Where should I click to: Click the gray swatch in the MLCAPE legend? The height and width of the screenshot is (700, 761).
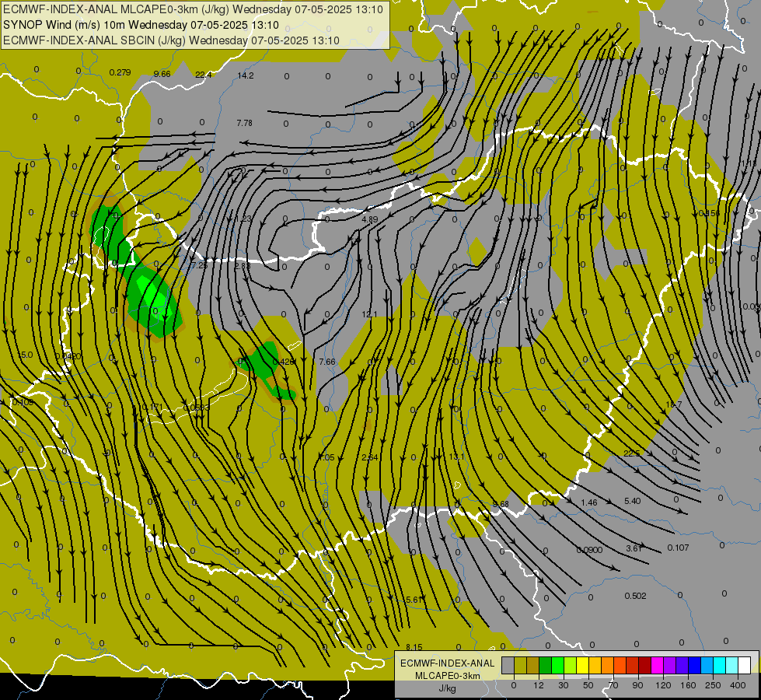(x=508, y=665)
